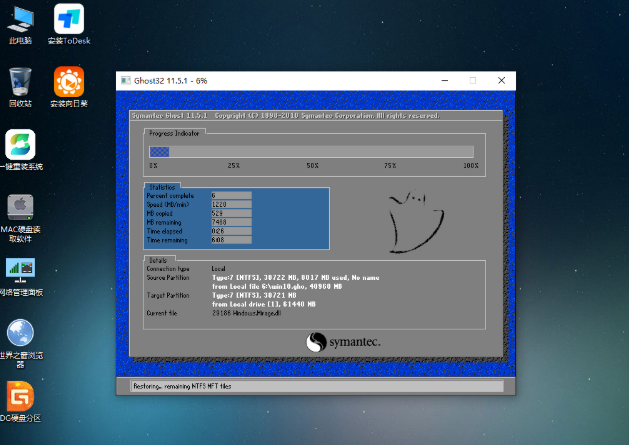629x445 pixels.
Task: Click the MB copied value 529
Action: click(231, 213)
